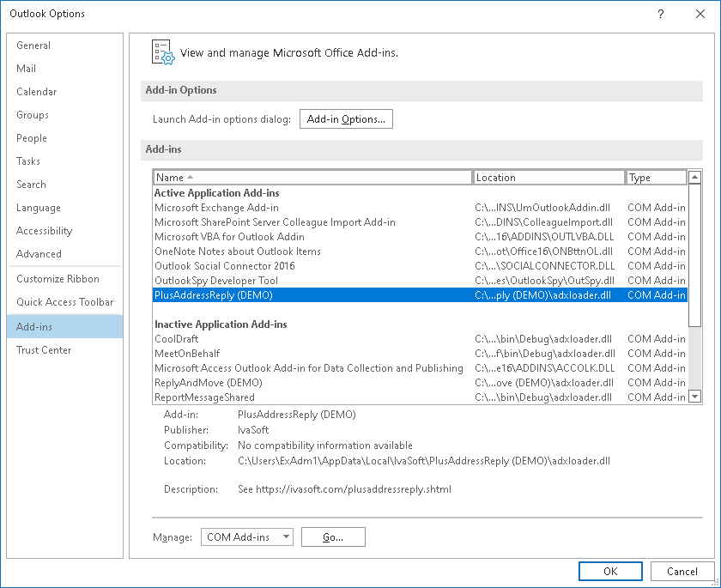This screenshot has height=588, width=721.
Task: Select Microsoft Exchange Add-in row
Action: 420,208
